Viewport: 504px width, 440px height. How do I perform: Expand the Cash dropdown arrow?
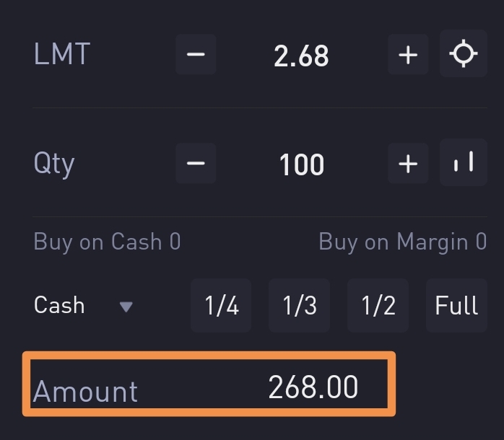point(126,307)
